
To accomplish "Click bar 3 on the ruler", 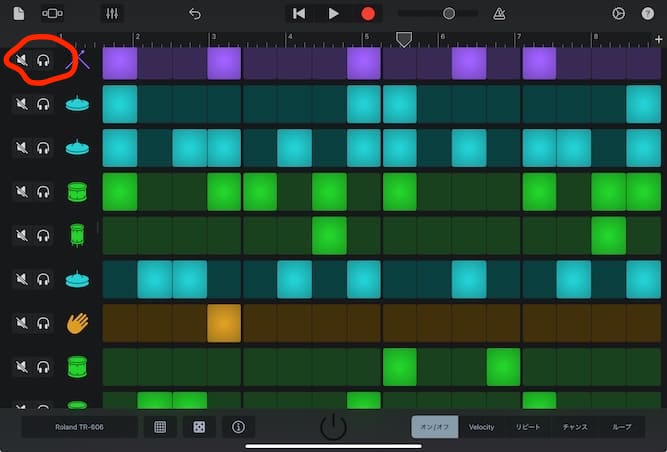I will point(214,37).
